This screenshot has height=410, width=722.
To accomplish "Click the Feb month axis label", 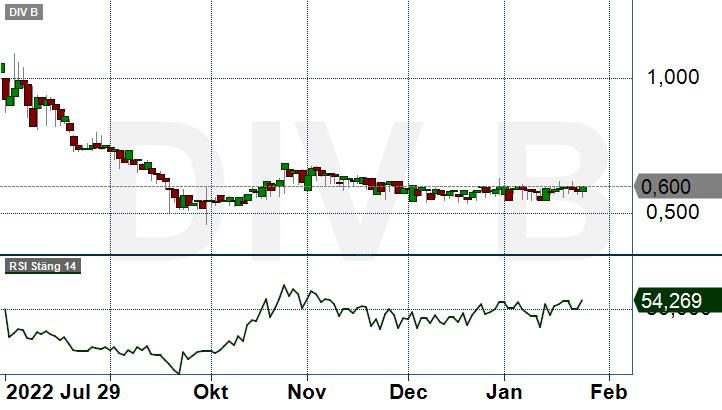I will click(609, 392).
